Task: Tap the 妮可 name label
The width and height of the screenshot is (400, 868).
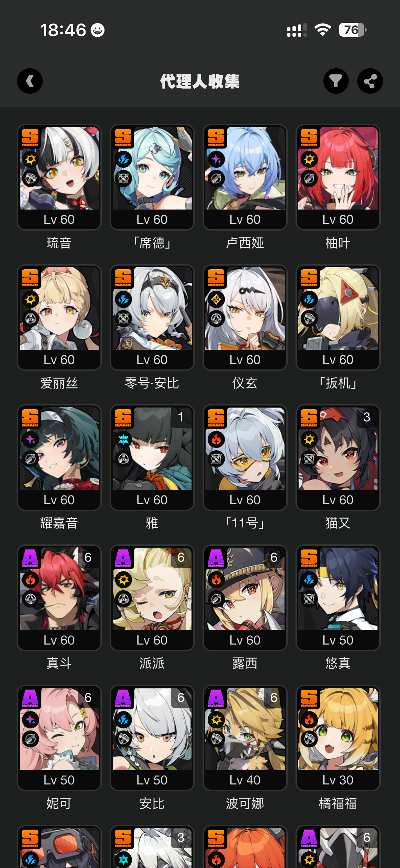Action: (59, 803)
